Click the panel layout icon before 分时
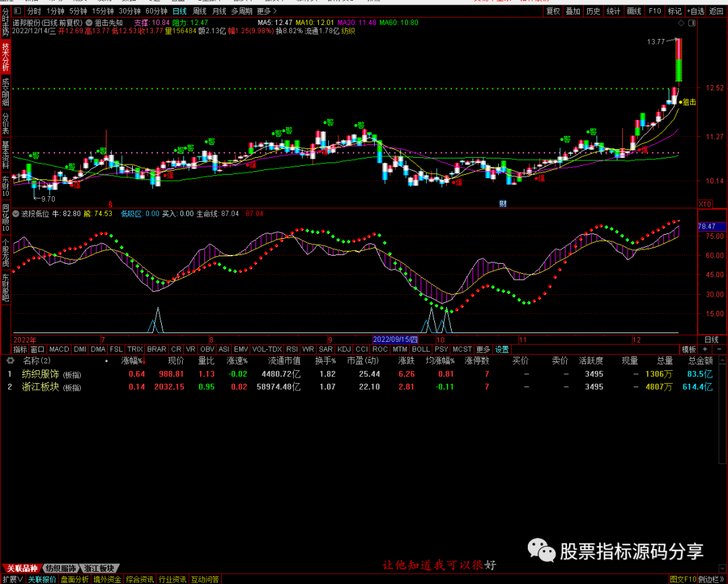Image resolution: width=728 pixels, height=584 pixels. [17, 11]
